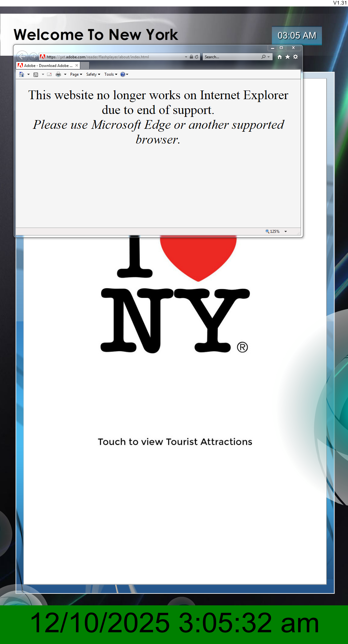Touch to view Tourist Attractions
This screenshot has height=644, width=348.
click(175, 442)
